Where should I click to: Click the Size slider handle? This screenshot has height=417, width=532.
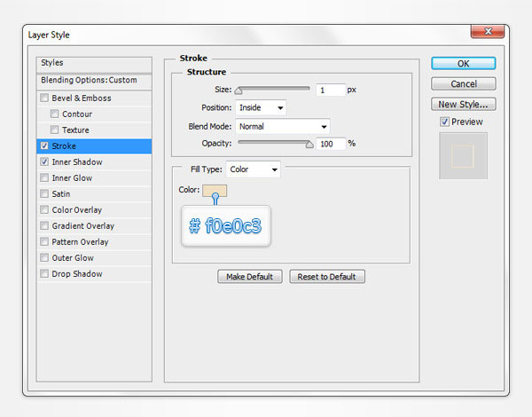click(239, 90)
